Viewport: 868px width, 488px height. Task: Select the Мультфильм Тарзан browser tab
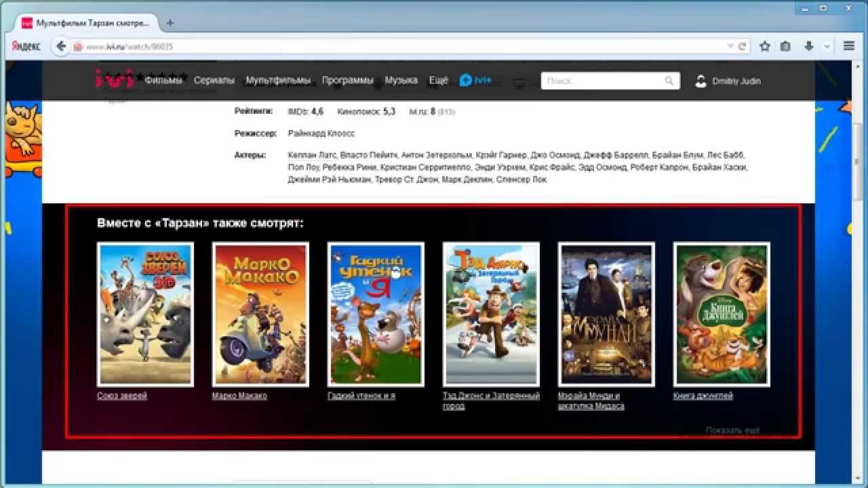pos(87,22)
